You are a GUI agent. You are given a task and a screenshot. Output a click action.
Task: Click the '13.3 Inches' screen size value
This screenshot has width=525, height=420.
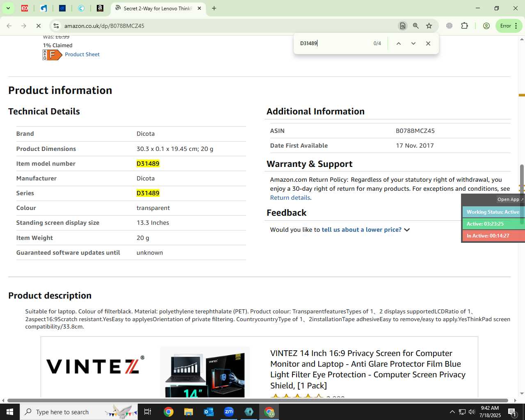tap(153, 223)
